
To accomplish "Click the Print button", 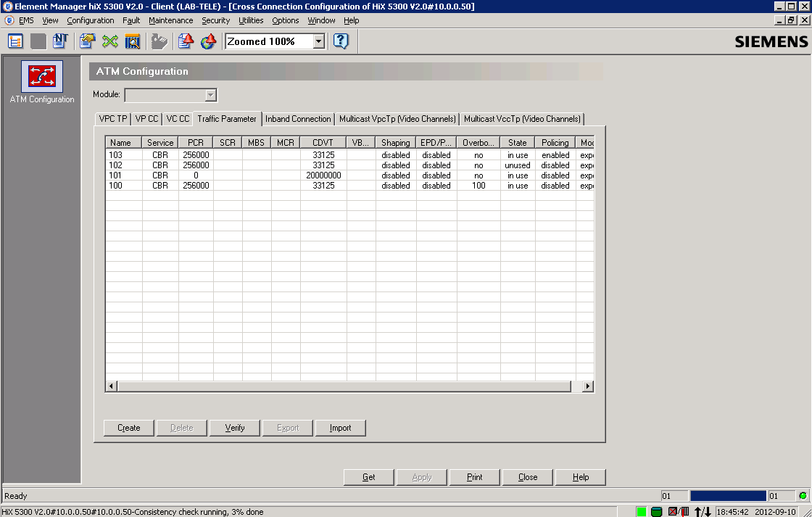I will coord(474,477).
